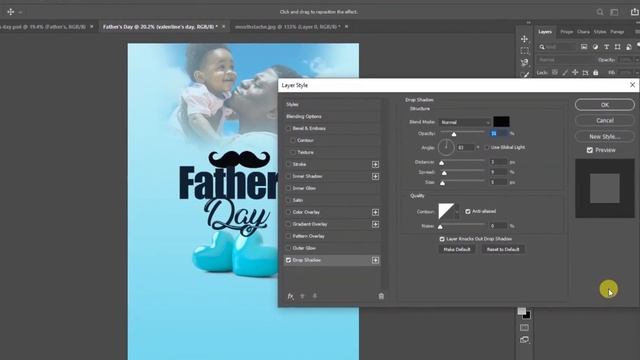The width and height of the screenshot is (640, 360).
Task: Toggle the Anti-aliased checkbox
Action: [x=468, y=211]
